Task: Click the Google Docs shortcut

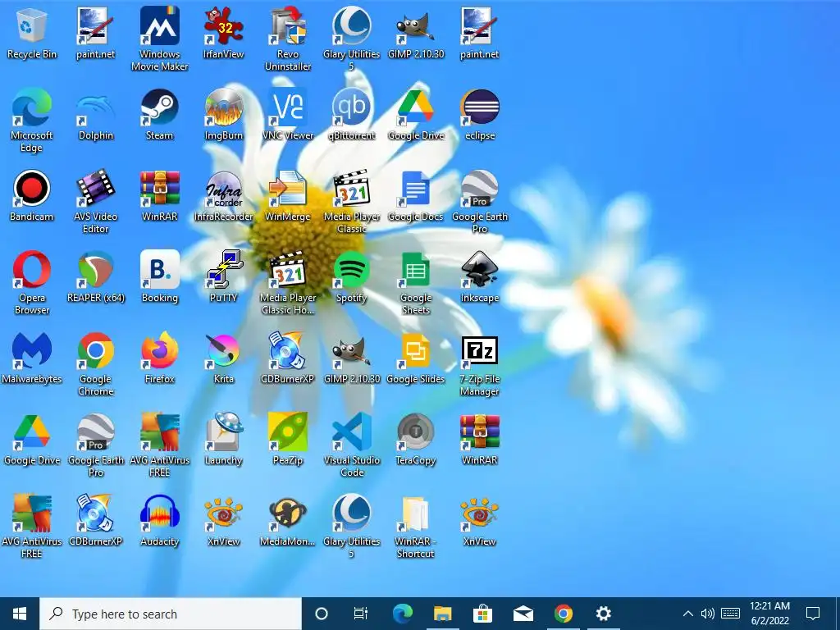Action: point(416,195)
